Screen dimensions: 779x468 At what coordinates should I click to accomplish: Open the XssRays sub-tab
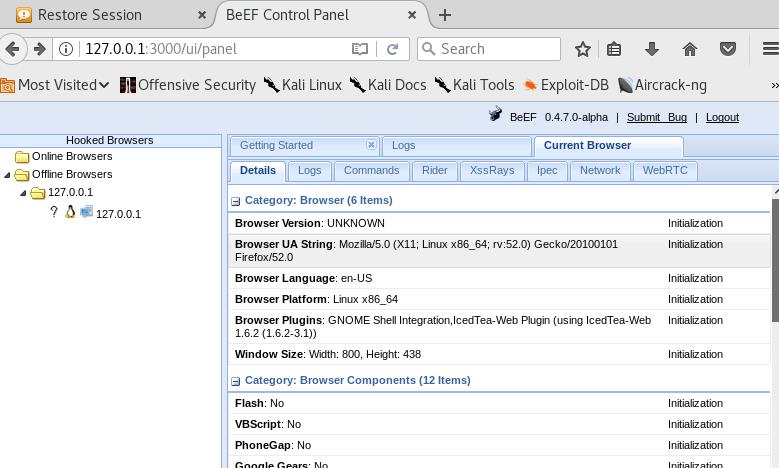[492, 170]
